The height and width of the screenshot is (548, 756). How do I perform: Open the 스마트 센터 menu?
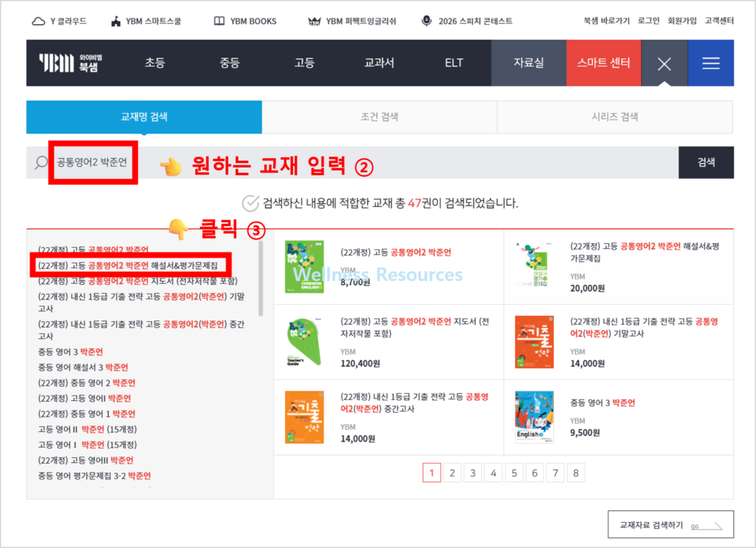point(604,64)
